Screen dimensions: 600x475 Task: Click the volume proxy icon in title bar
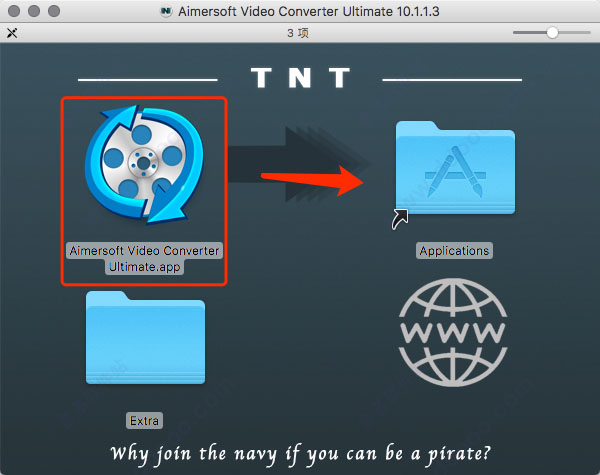165,11
